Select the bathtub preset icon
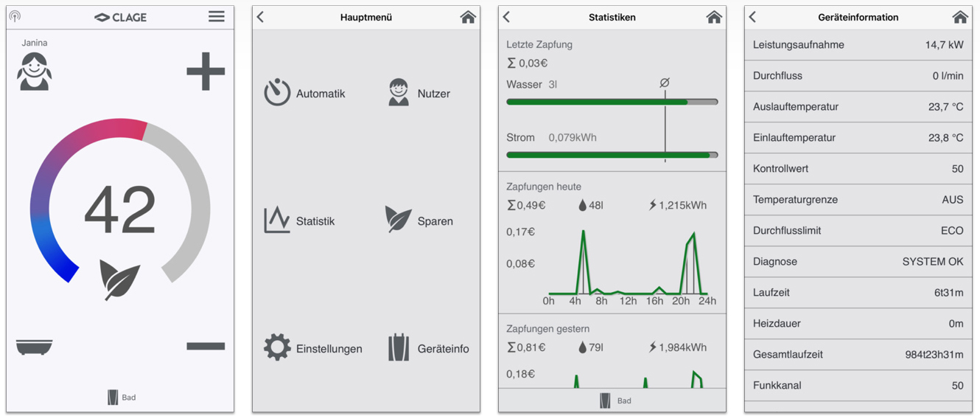The height and width of the screenshot is (419, 980). click(x=34, y=346)
